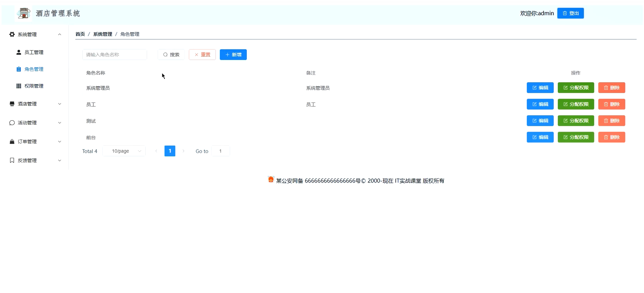Edit the 员工 role
The width and height of the screenshot is (644, 293).
(x=540, y=104)
